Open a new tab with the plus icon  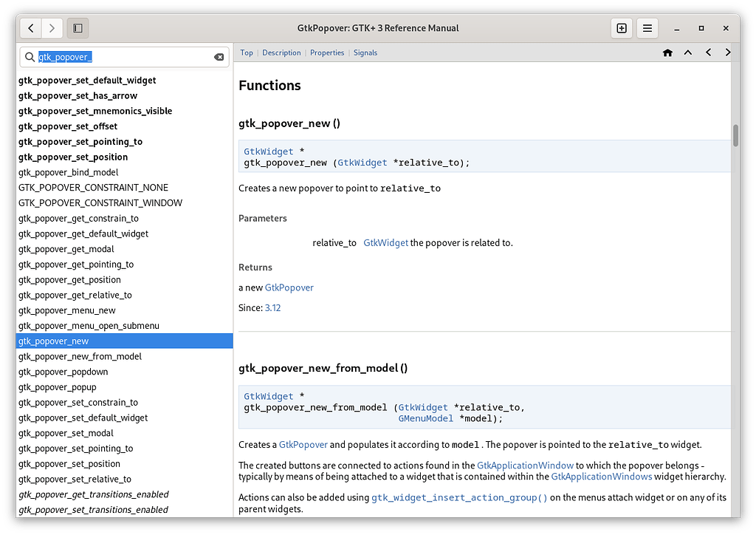[x=621, y=28]
